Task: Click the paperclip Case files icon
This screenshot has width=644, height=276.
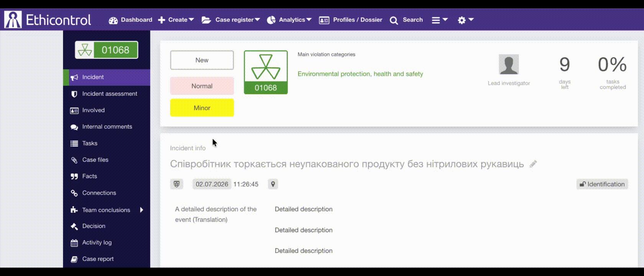Action: pos(74,160)
